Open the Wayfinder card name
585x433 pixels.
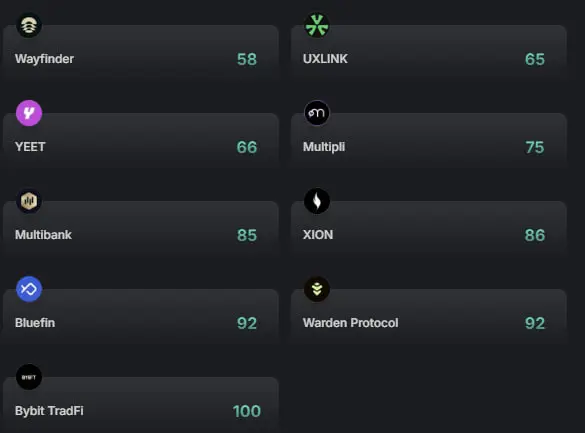tap(44, 59)
